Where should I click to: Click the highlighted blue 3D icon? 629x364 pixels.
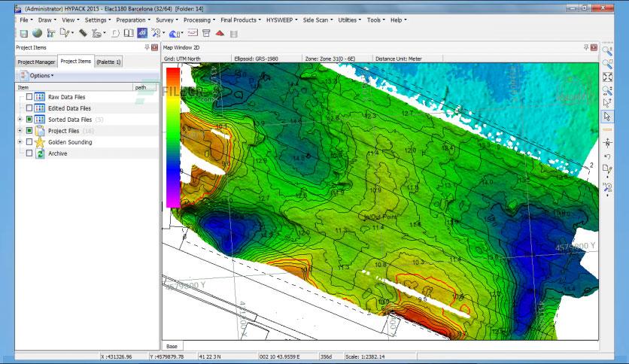(x=142, y=33)
